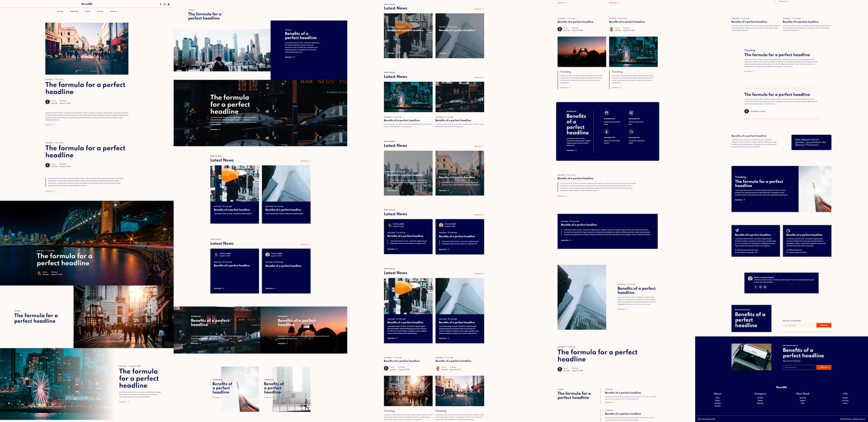Image resolution: width=868 pixels, height=422 pixels.
Task: Click the thumbs-up icon on feature card
Action: (788, 230)
